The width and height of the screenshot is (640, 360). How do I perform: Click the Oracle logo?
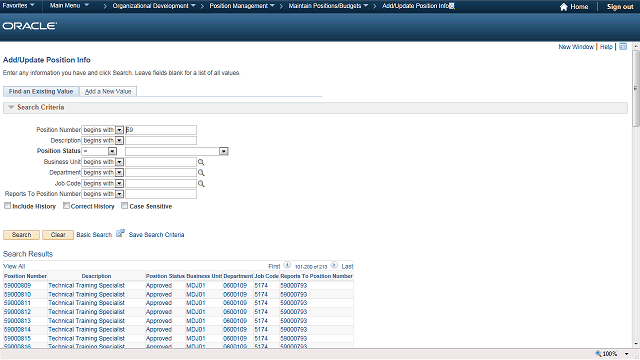(x=30, y=26)
